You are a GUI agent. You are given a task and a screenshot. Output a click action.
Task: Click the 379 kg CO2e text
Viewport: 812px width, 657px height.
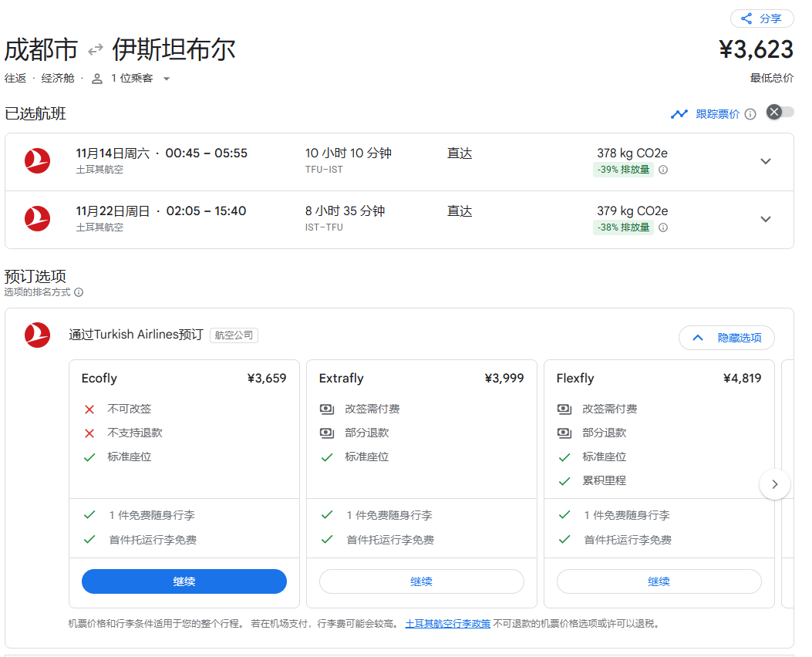[x=632, y=211]
